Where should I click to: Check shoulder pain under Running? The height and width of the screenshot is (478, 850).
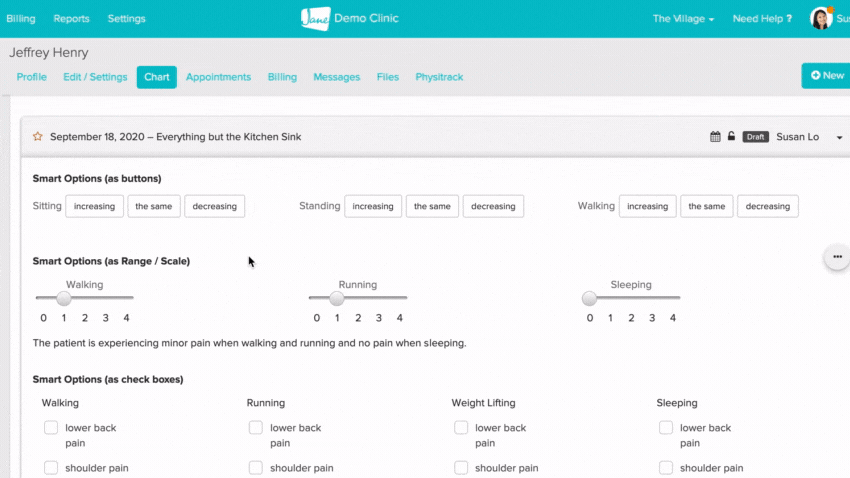pos(256,468)
